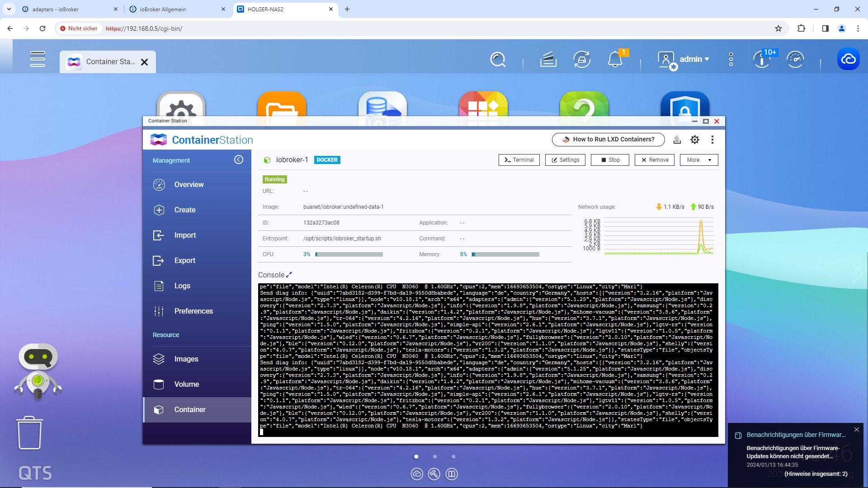Screen dimensions: 868x488
Task: Open Logs in the sidebar
Action: pyautogui.click(x=182, y=286)
